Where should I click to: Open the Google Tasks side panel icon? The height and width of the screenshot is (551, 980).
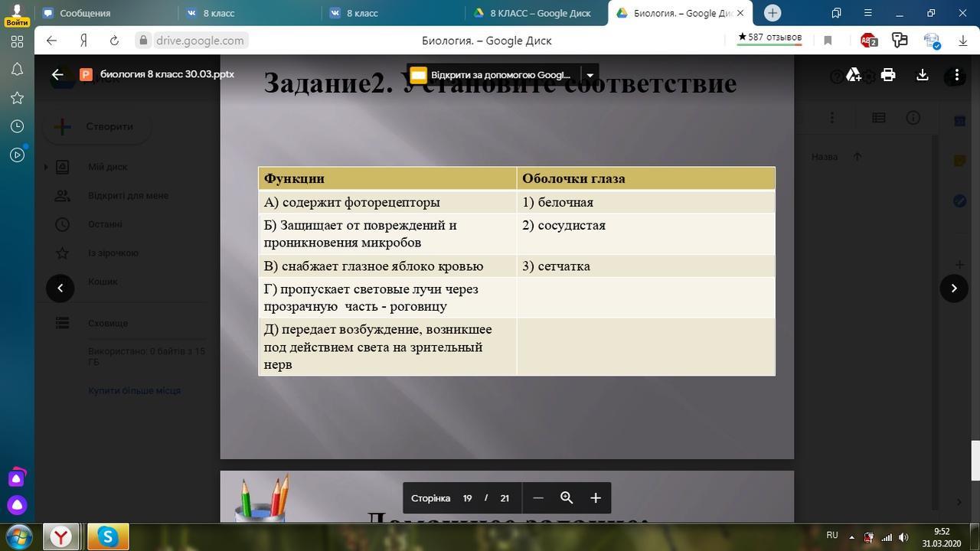pos(959,201)
